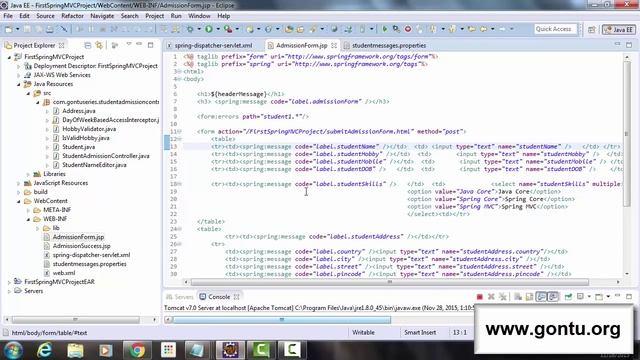Switch to studentmessages.properties editor tab

pyautogui.click(x=389, y=45)
